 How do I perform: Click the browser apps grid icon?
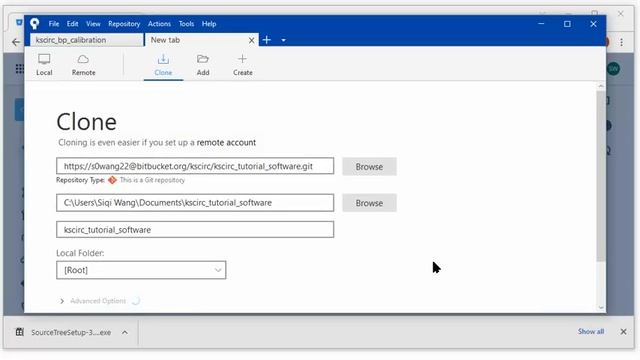click(x=19, y=69)
